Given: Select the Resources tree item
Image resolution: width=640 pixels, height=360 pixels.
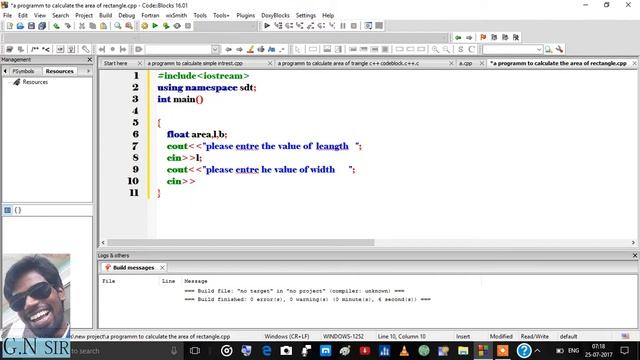Looking at the screenshot, I should [x=35, y=82].
